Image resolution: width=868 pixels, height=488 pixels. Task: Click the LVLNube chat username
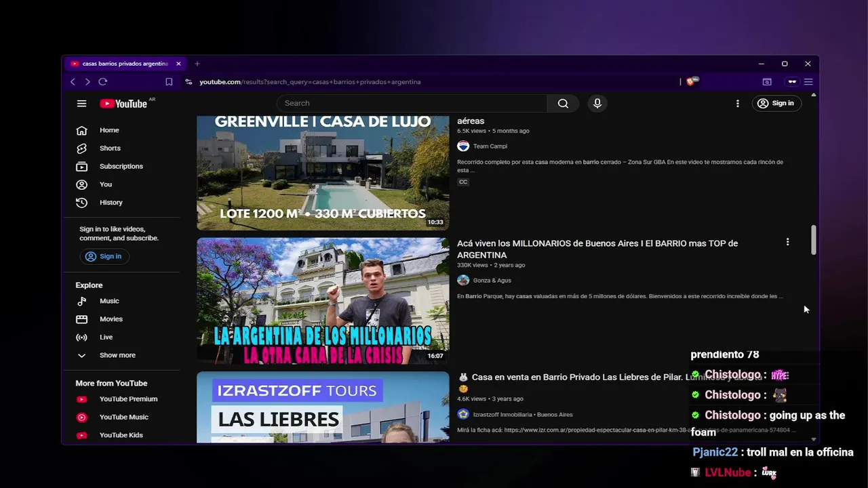coord(728,472)
